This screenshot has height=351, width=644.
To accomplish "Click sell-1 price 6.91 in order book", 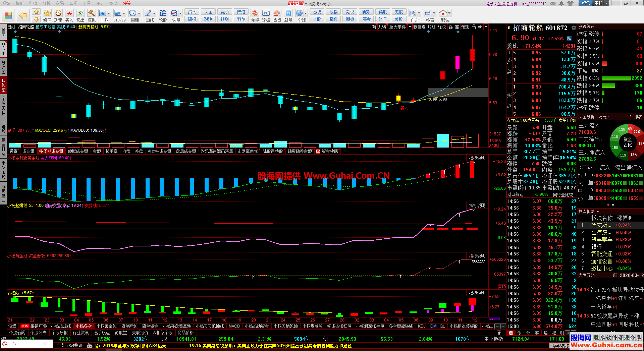I will coord(536,80).
